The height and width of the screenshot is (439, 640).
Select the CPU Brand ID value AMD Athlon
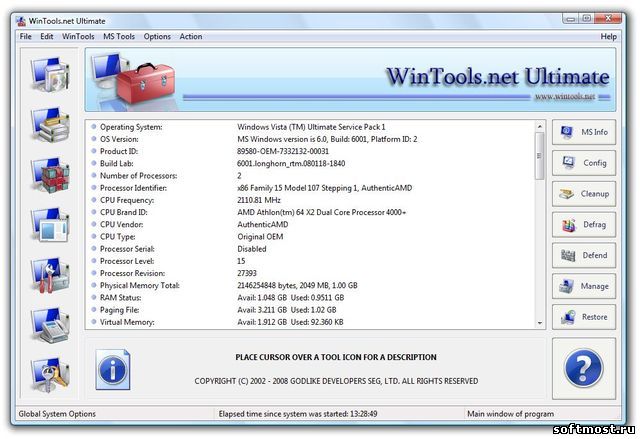point(322,212)
